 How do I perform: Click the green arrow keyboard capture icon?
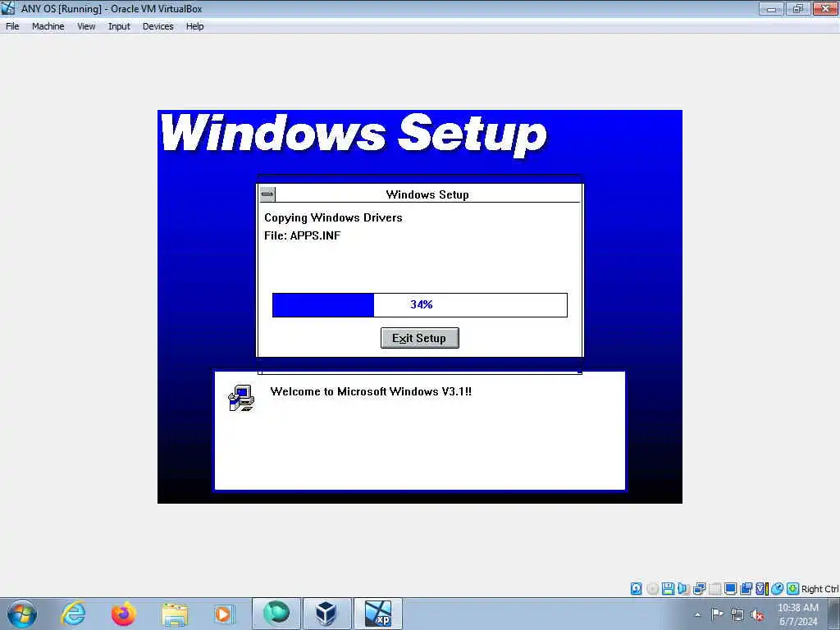[x=793, y=589]
